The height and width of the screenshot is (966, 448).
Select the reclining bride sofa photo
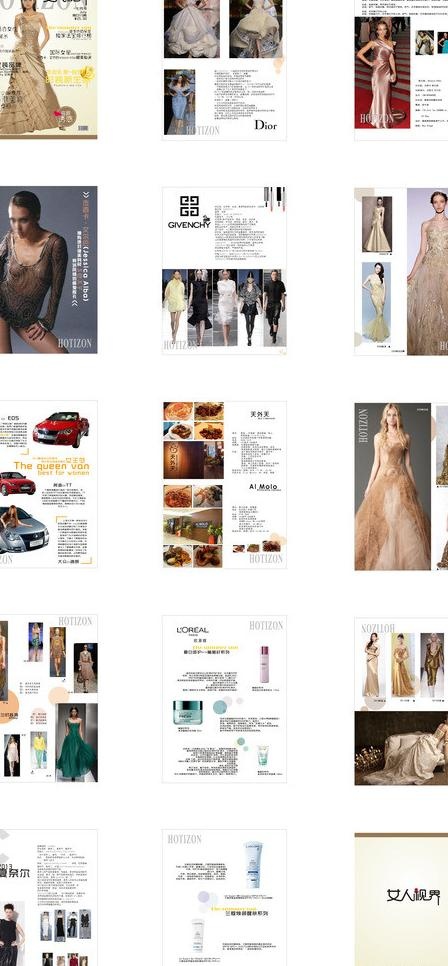[401, 749]
